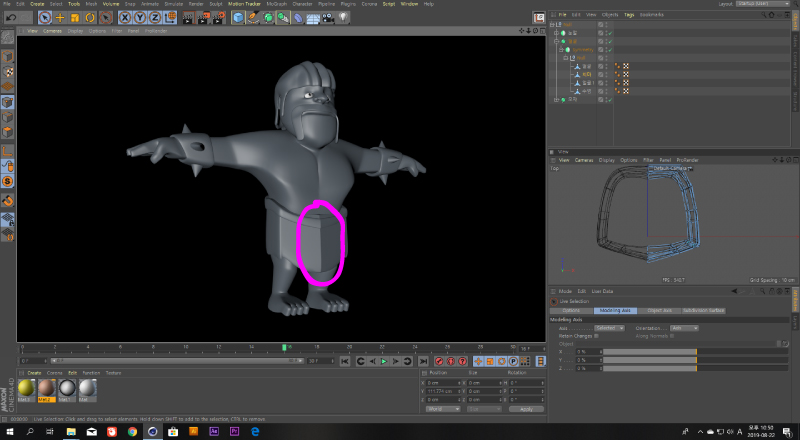Image resolution: width=800 pixels, height=440 pixels.
Task: Open the Sculpt menu
Action: 216,4
